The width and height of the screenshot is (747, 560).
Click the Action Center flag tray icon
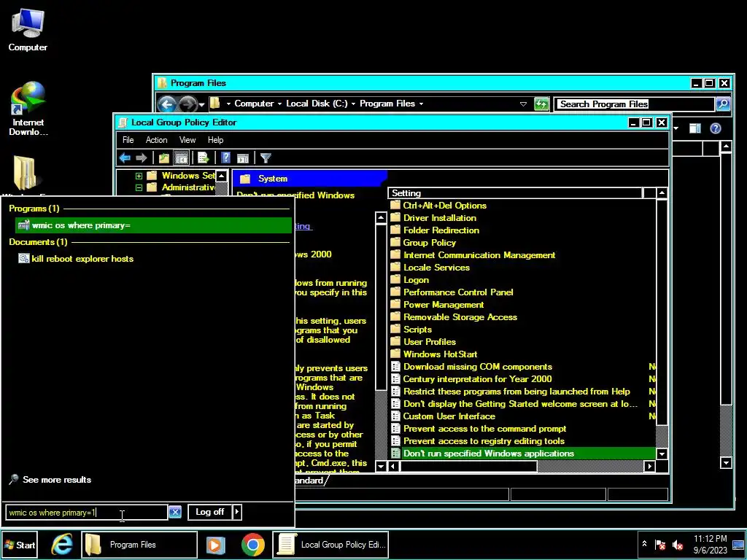(659, 544)
